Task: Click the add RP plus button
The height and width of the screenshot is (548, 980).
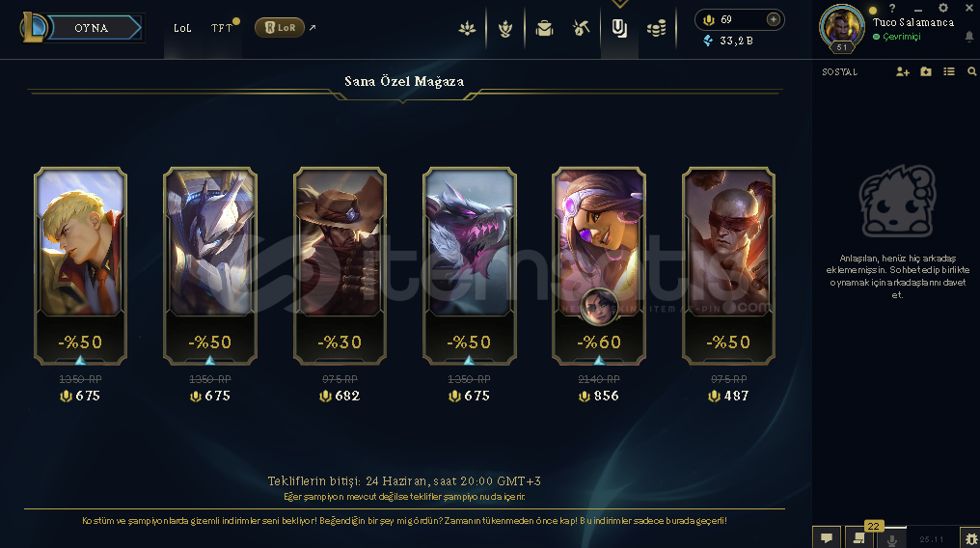Action: 774,19
